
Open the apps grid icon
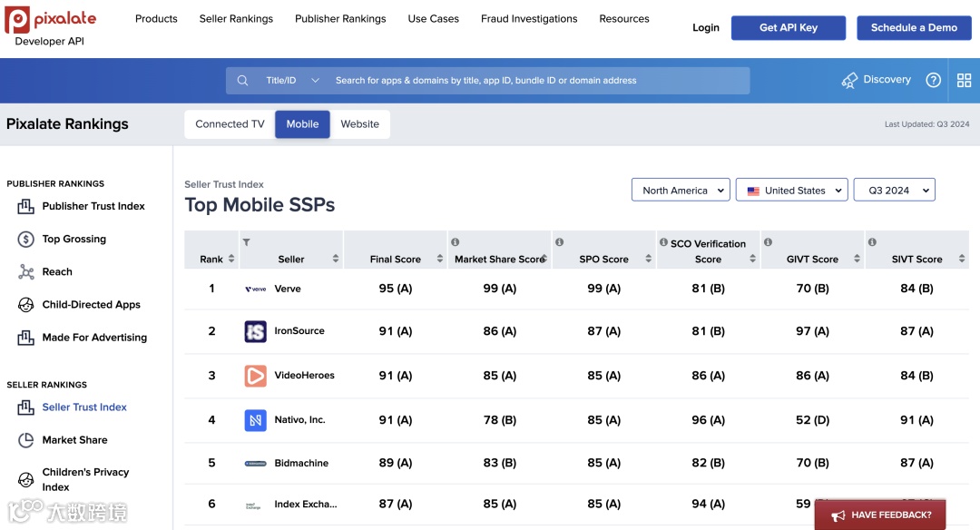(x=965, y=80)
